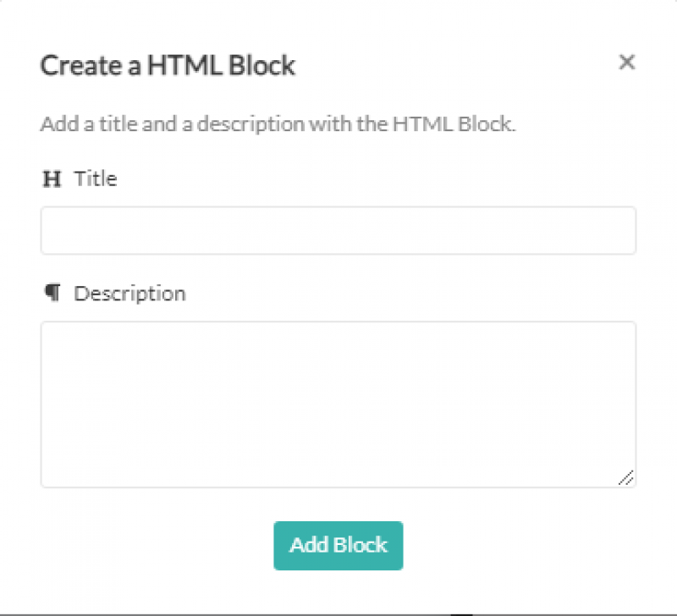
Task: Select the "Title" field label
Action: coord(96,179)
